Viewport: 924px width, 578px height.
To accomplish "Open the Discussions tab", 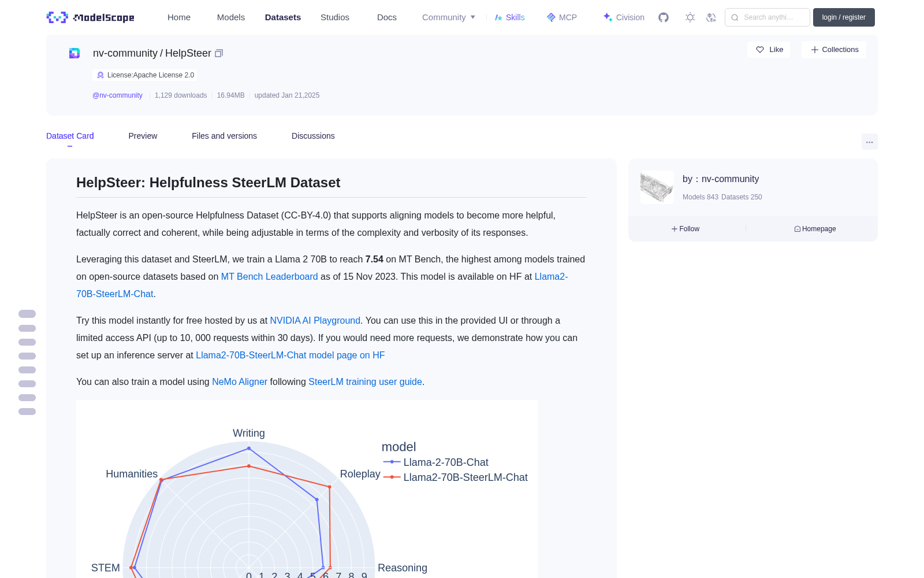I will coord(313,136).
